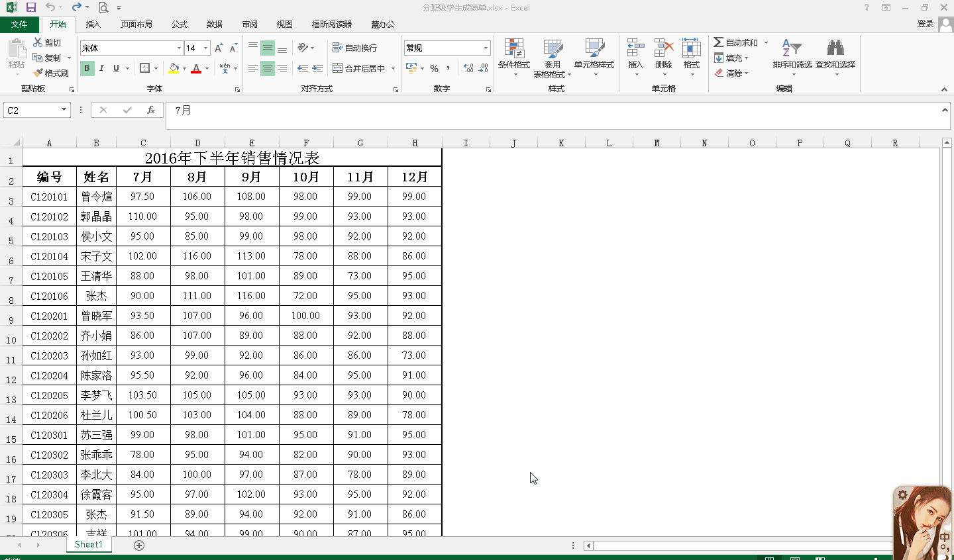Toggle 自动换行 wrap text
This screenshot has height=560, width=954.
coord(355,48)
